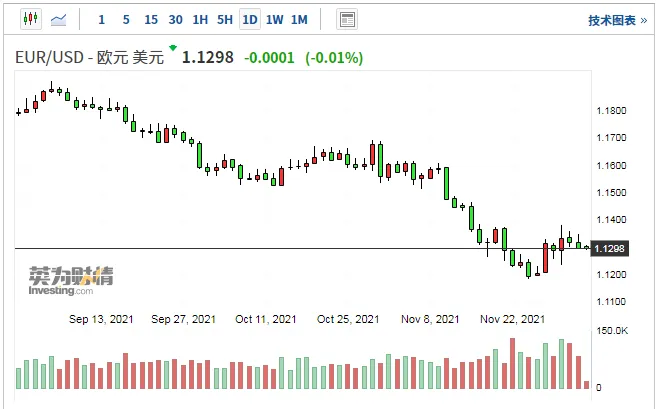Viewport: 658px width, 409px height.
Task: Click the 1.1700 price axis label
Action: click(x=611, y=138)
